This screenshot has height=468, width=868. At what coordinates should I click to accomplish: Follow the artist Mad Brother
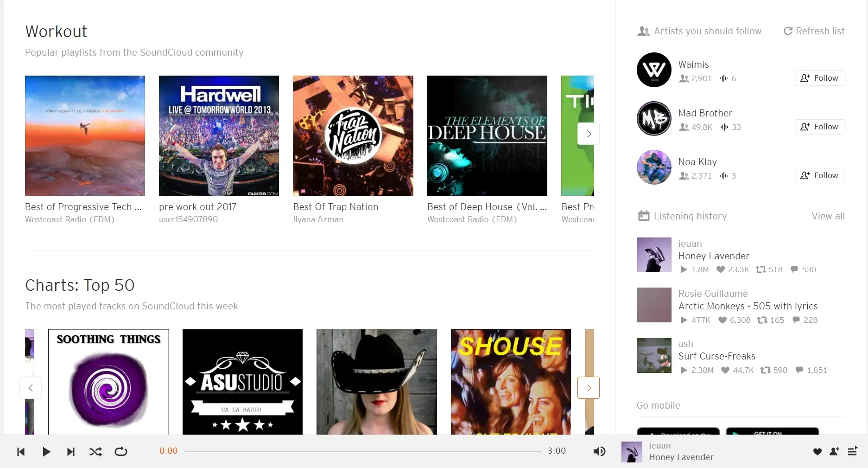[820, 127]
